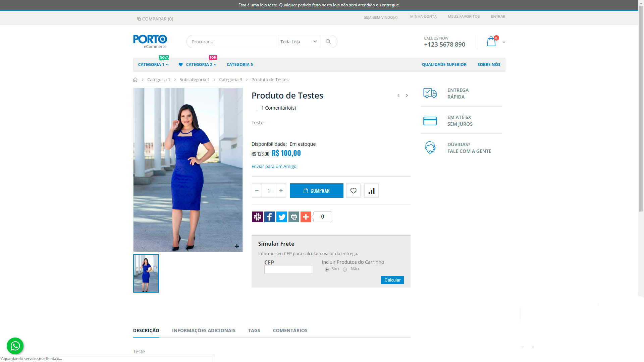Click the quantity input field

pos(269,190)
